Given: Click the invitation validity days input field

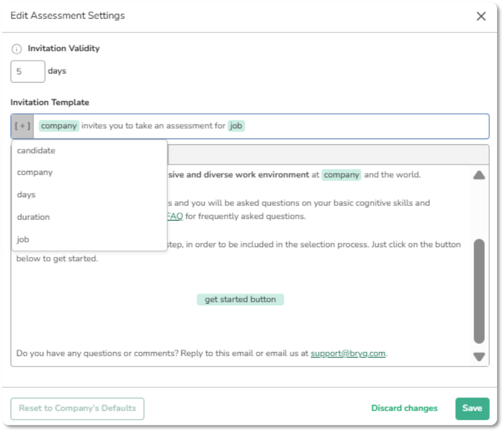Looking at the screenshot, I should 28,71.
